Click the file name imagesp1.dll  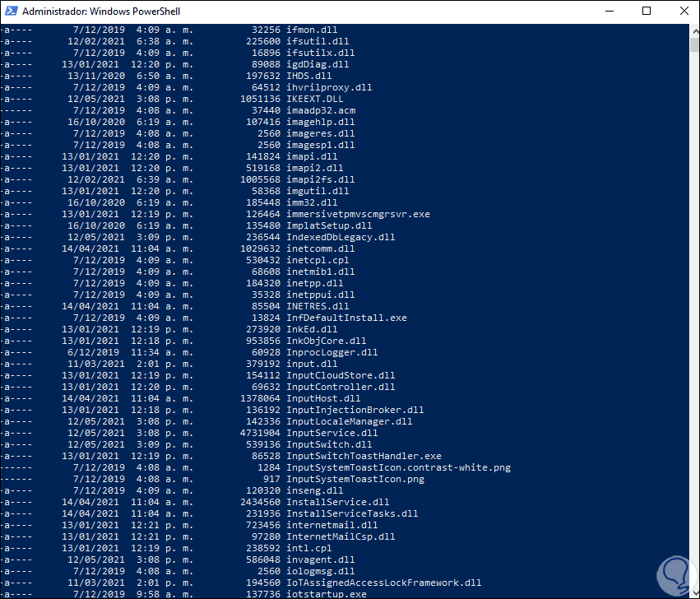[x=321, y=145]
